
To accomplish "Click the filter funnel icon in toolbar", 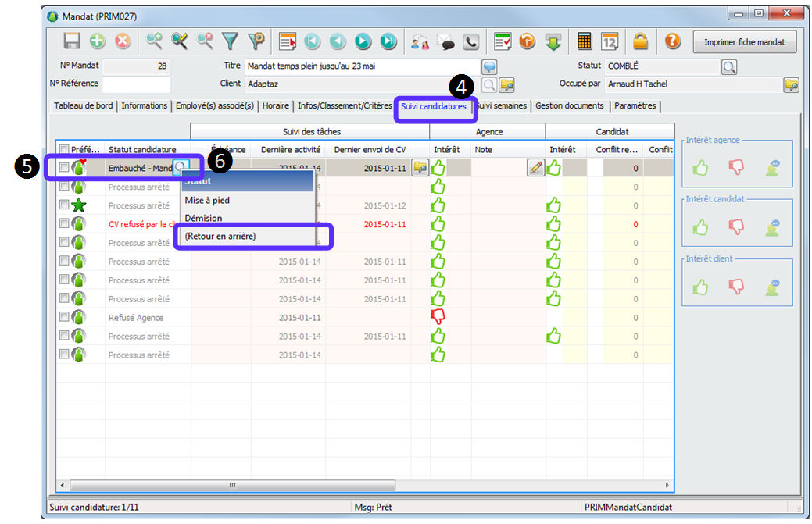I will tap(230, 41).
